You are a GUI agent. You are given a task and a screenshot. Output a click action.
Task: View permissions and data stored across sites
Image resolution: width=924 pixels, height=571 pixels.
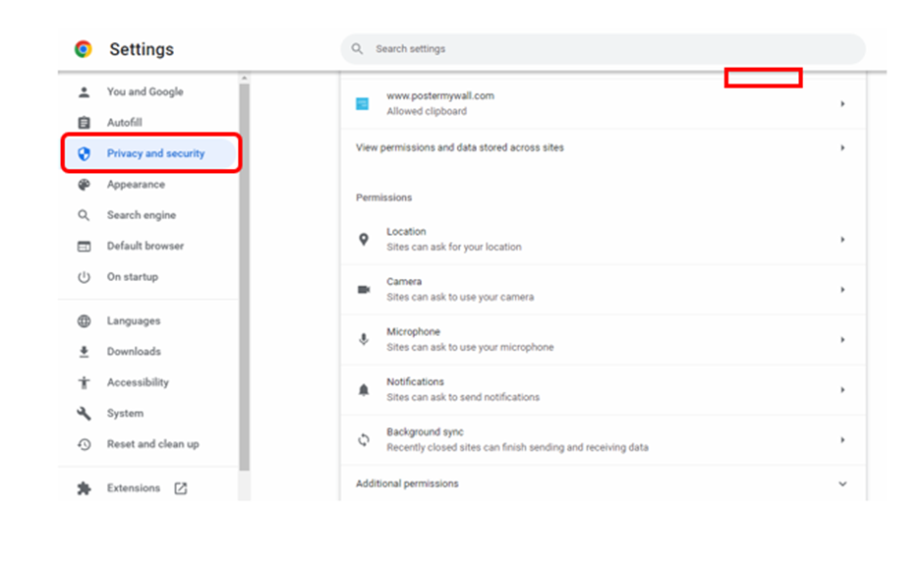(x=604, y=147)
